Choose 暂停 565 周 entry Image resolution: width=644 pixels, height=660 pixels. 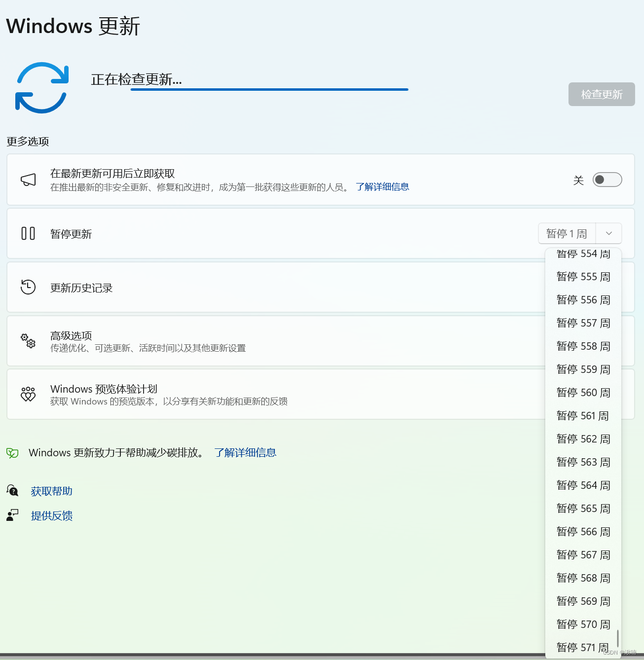[x=583, y=509]
